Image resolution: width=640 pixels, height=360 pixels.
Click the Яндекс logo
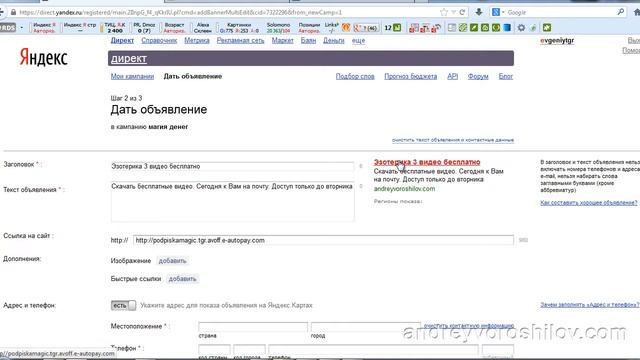click(43, 57)
